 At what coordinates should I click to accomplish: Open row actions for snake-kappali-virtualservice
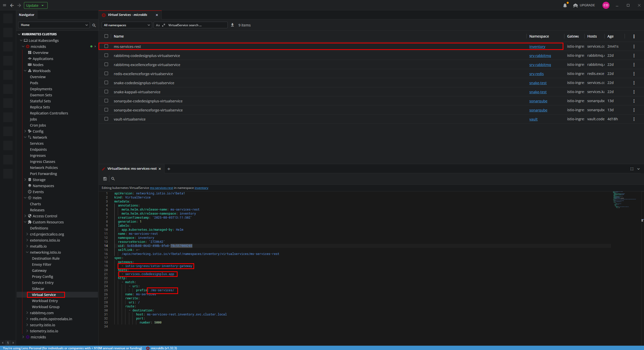click(634, 92)
